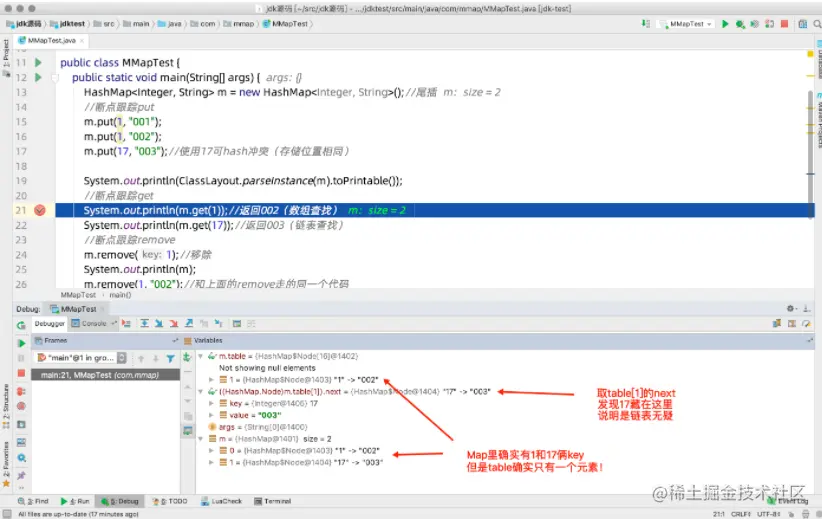
Task: Click the pin tab icon in debug sidebar
Action: click(21, 475)
